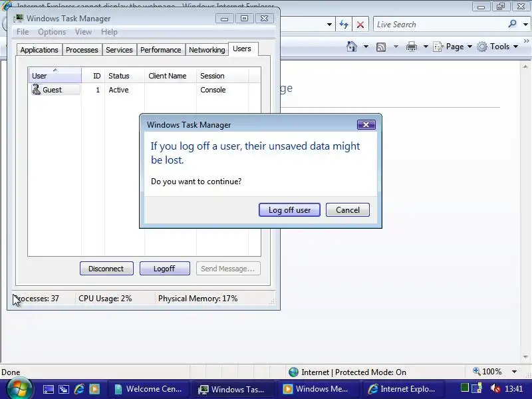Click the Print icon in IE toolbar
532x399 pixels.
(412, 47)
